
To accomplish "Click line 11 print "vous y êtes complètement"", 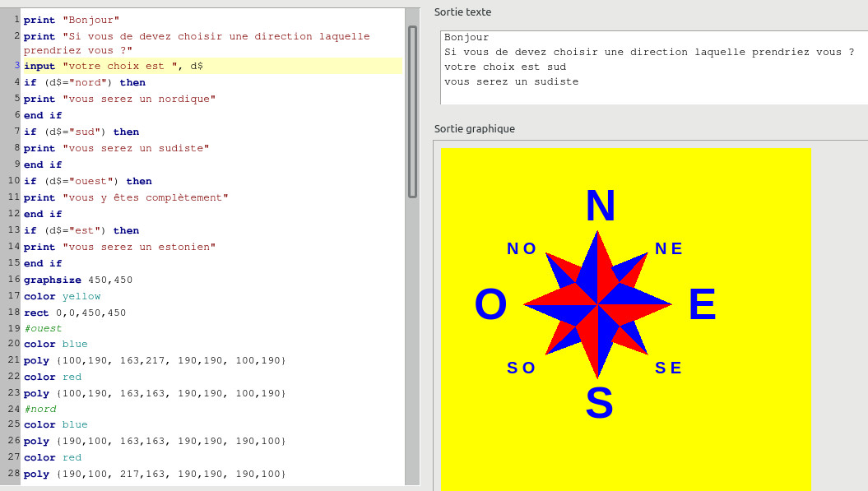I will (x=126, y=197).
